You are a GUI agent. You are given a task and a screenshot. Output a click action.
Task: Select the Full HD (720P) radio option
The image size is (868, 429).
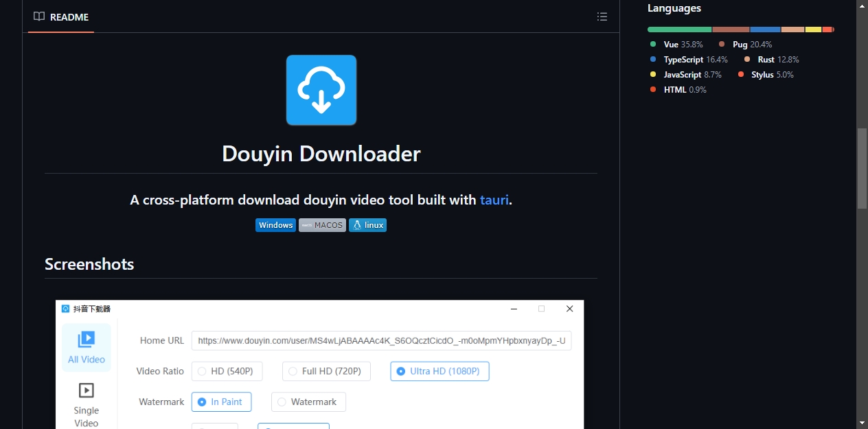[326, 371]
